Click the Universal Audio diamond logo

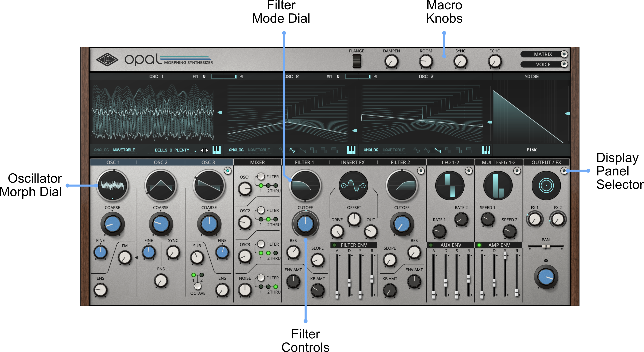(x=107, y=59)
